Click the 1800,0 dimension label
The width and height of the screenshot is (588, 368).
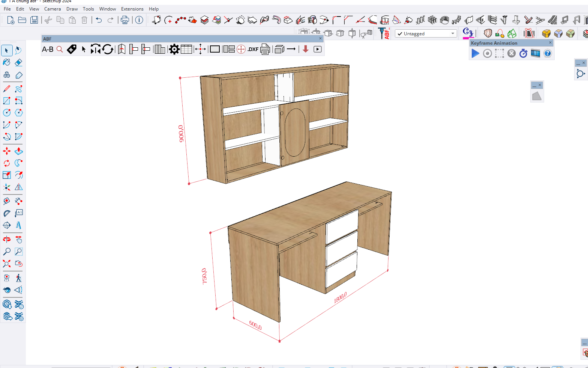(340, 297)
